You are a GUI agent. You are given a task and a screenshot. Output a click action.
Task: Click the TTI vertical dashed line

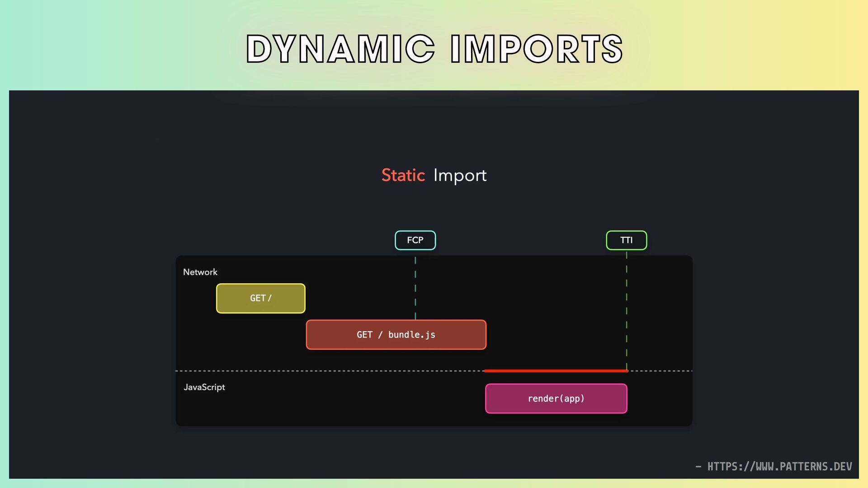click(627, 312)
